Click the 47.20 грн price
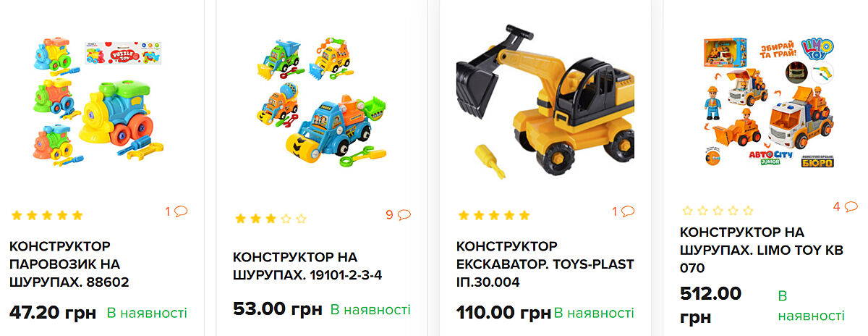The width and height of the screenshot is (868, 336). (53, 313)
